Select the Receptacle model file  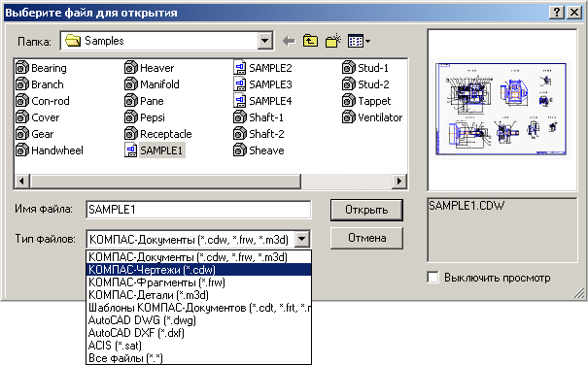click(x=158, y=134)
